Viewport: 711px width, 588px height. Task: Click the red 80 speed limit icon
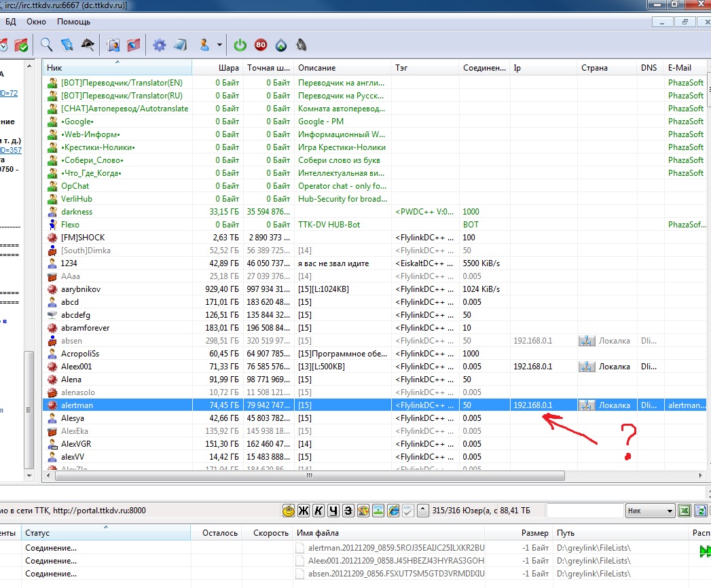click(x=261, y=45)
